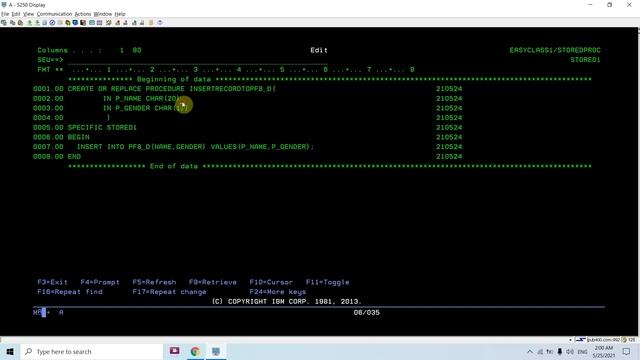This screenshot has height=360, width=640.
Task: Open Chrome from the taskbar
Action: 195,351
